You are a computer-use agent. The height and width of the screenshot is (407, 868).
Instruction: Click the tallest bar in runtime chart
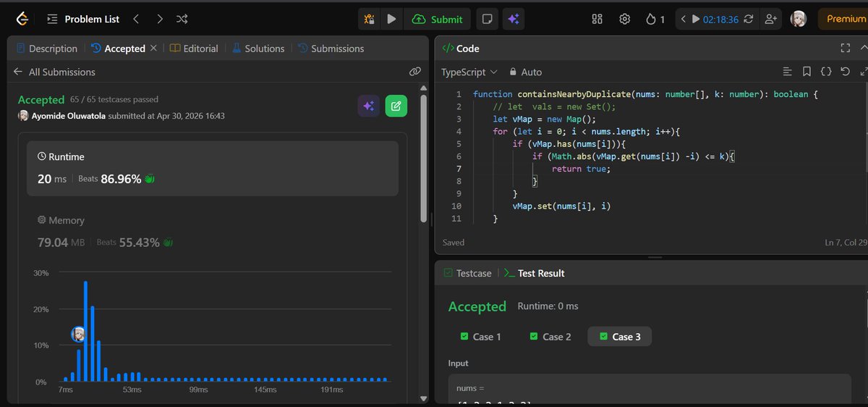pos(85,331)
